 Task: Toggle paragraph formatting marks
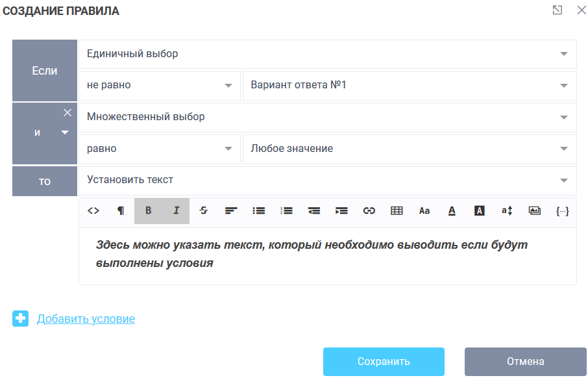[120, 210]
